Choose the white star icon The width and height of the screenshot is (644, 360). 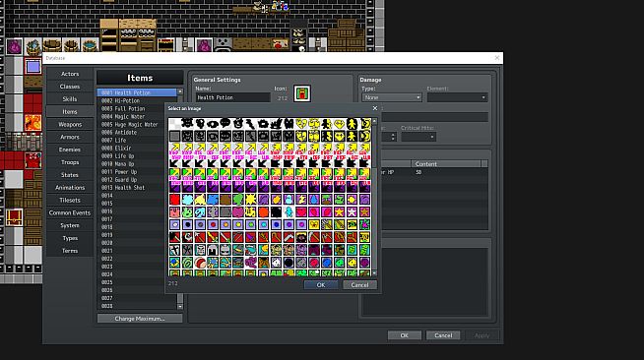352,212
